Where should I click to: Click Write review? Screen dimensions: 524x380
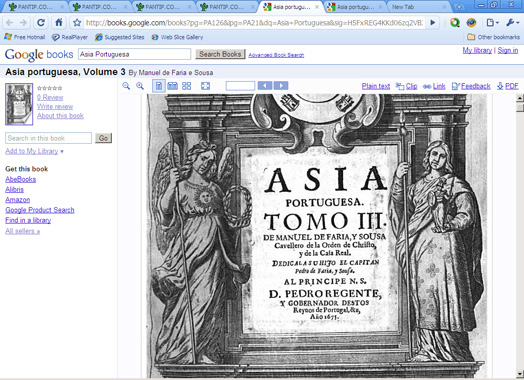pos(55,107)
